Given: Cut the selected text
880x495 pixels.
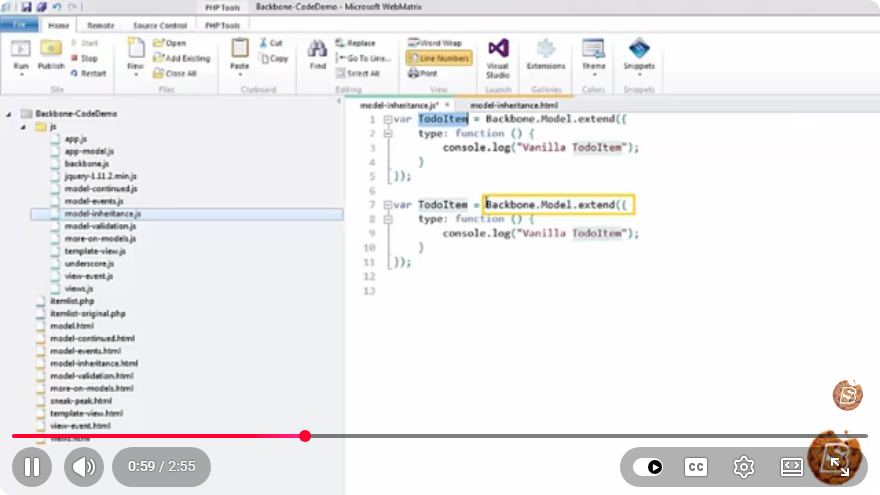Looking at the screenshot, I should coord(271,43).
